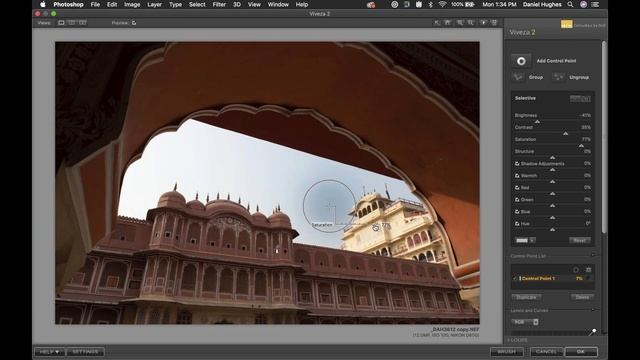
Task: Toggle Control Point 1 selection visibility box
Action: pyautogui.click(x=588, y=278)
